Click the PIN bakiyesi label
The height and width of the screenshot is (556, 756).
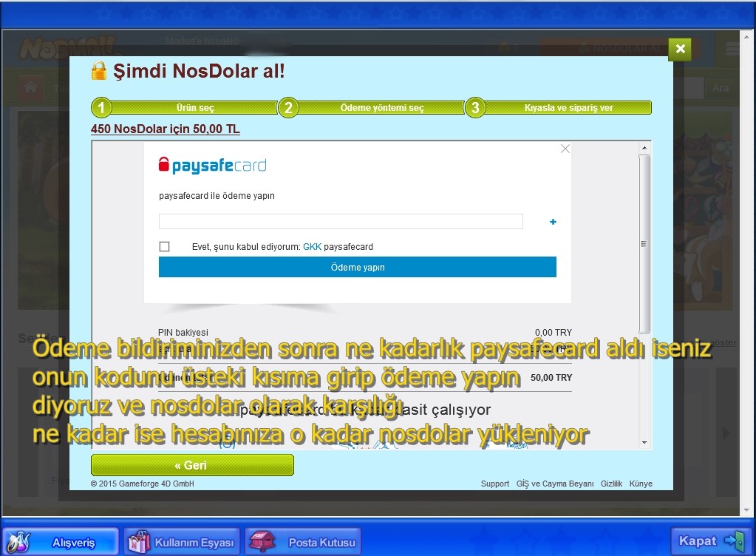[x=183, y=332]
